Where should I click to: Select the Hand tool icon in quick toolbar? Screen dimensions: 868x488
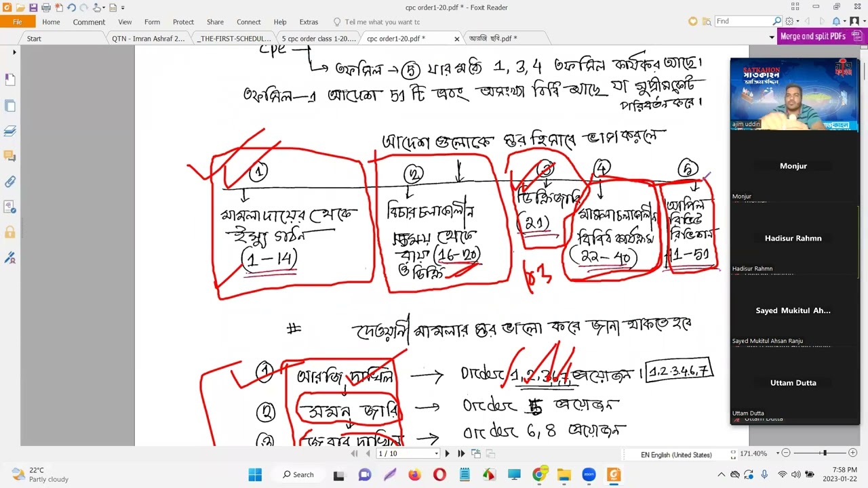coord(97,7)
